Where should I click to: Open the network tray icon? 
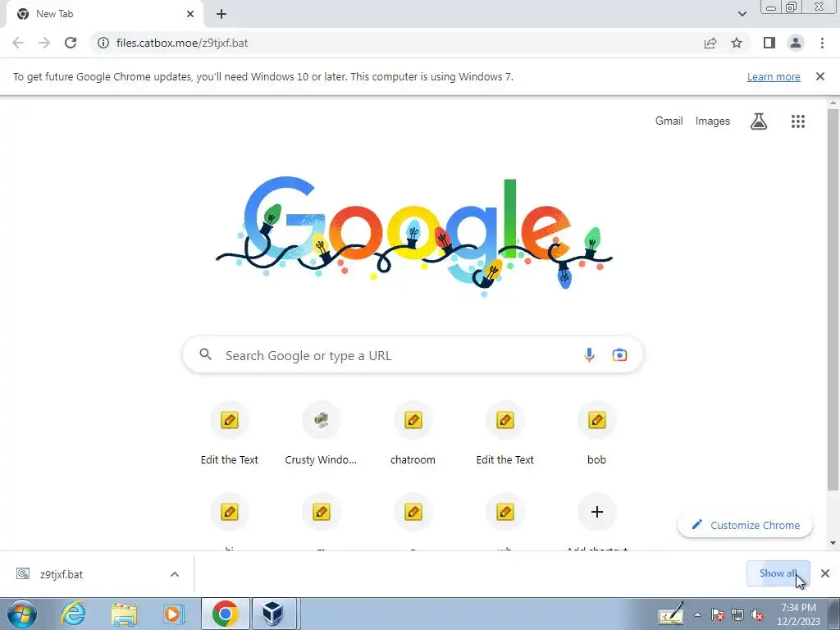(x=737, y=615)
